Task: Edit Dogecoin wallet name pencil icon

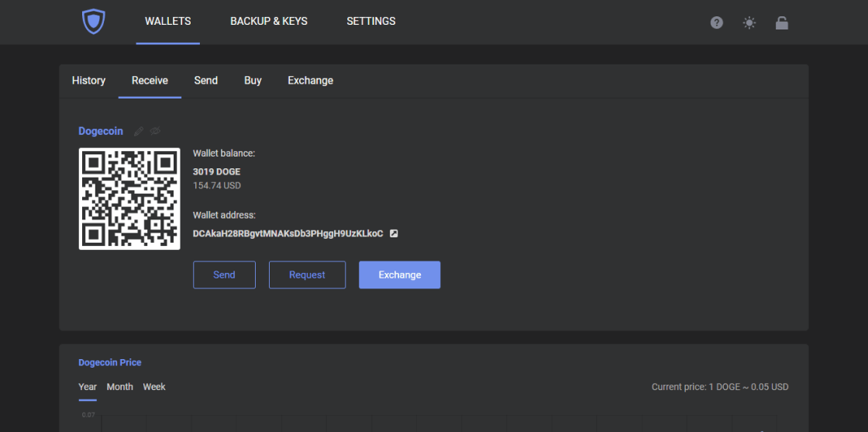Action: (x=139, y=131)
